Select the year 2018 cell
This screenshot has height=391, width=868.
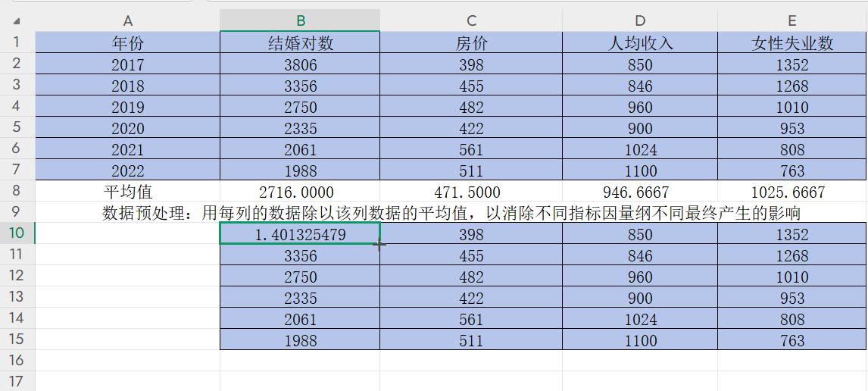128,86
